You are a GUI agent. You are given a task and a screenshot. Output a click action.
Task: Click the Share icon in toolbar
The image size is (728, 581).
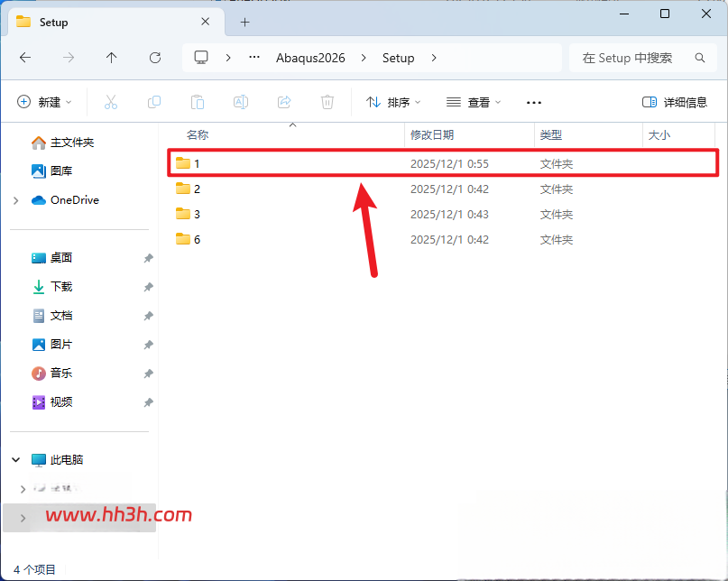(284, 102)
